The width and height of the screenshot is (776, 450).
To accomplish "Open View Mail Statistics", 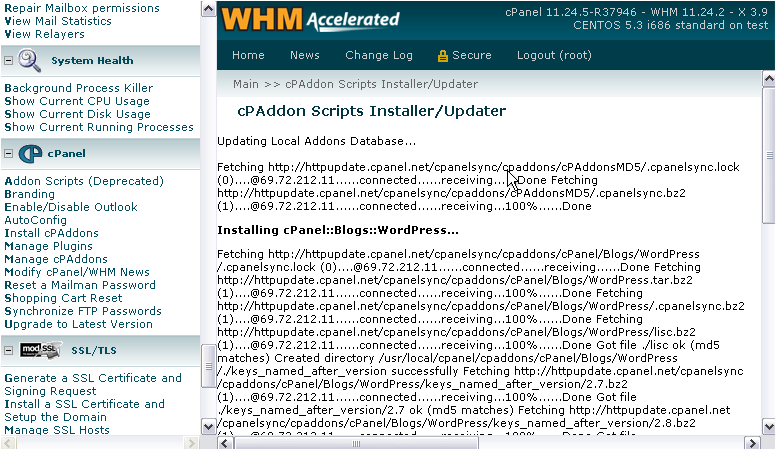I will 58,21.
